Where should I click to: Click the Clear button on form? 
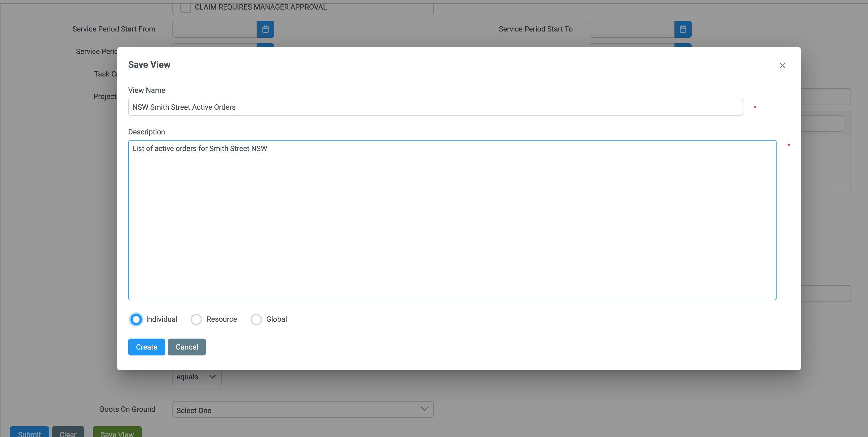68,432
